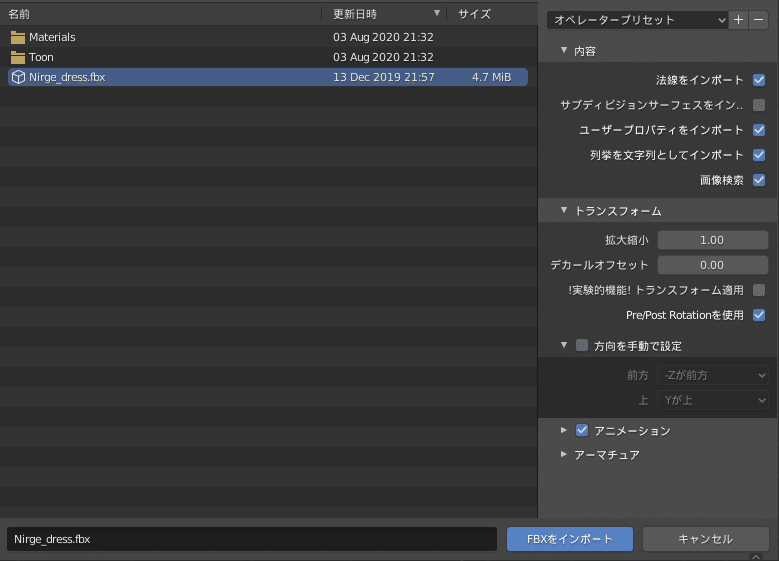This screenshot has height=561, width=779.
Task: Sort files by 更新日時 column header
Action: (384, 14)
